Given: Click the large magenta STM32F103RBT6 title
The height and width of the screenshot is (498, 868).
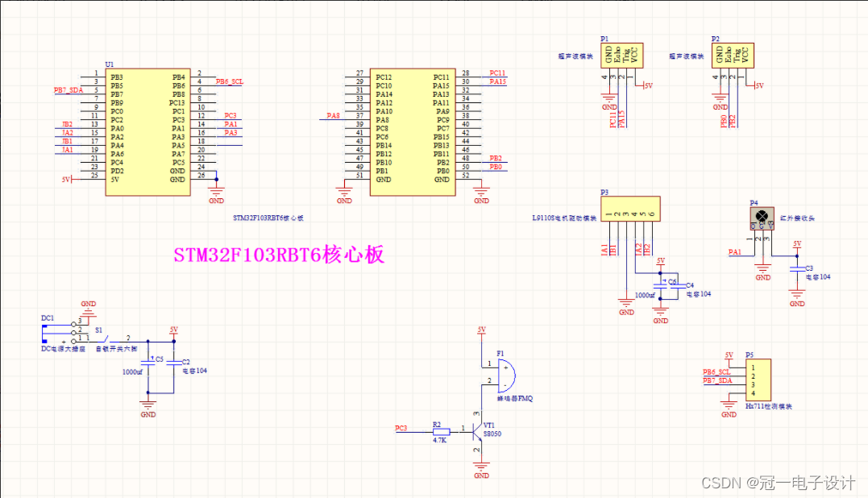Looking at the screenshot, I should 278,255.
